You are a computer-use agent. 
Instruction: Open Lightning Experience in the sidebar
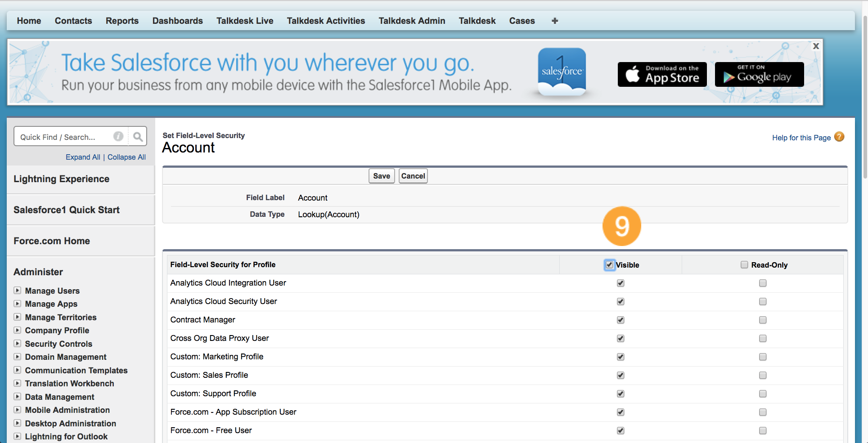[61, 179]
